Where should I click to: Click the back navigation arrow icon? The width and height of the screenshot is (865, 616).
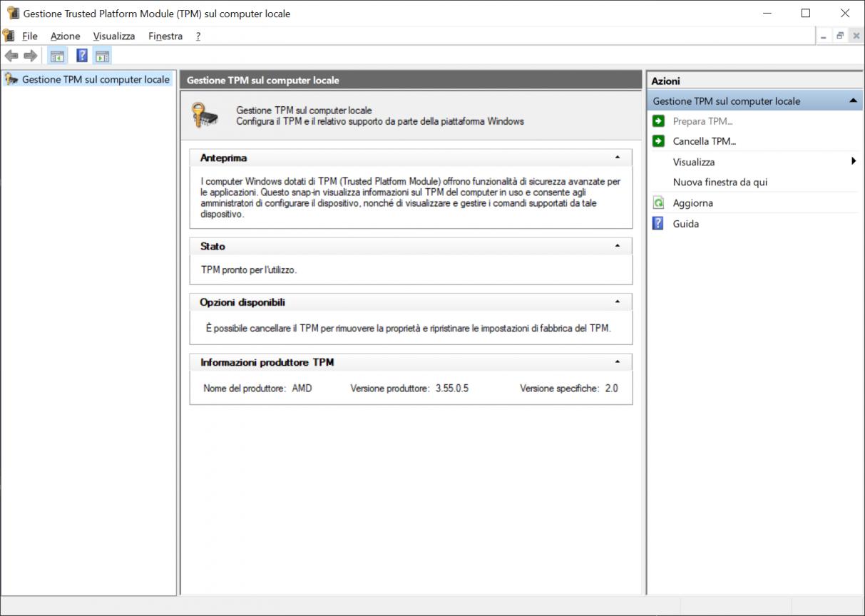point(11,55)
